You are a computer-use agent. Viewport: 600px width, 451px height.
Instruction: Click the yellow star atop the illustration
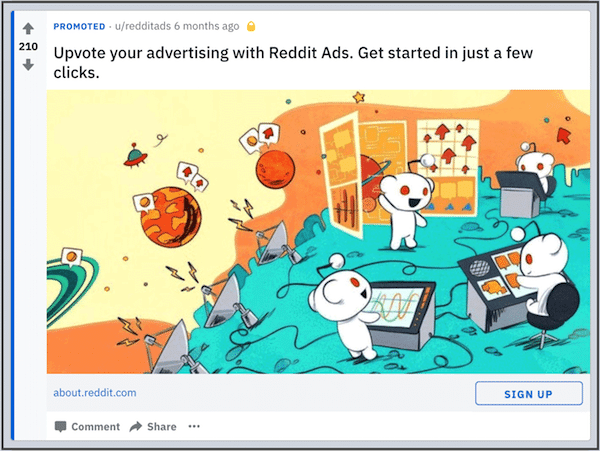359,97
